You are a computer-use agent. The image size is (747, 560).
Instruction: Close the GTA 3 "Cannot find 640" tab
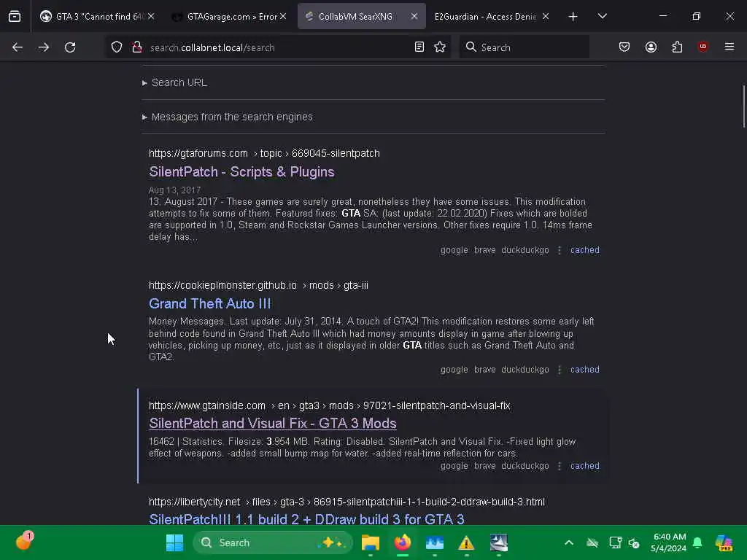pos(151,17)
